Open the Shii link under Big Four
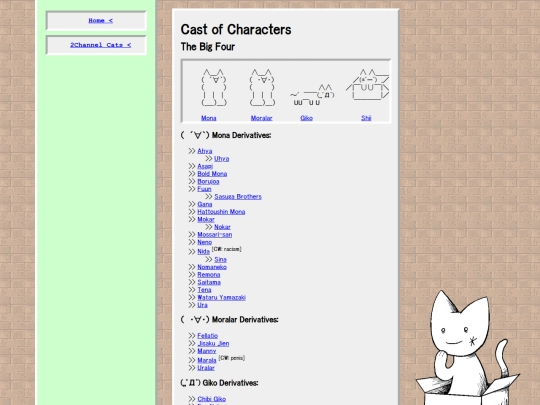This screenshot has width=540, height=405. coord(366,118)
